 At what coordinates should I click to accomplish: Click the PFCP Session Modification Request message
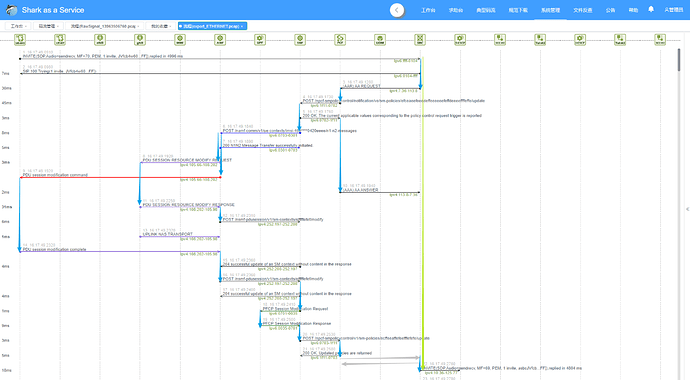point(295,309)
